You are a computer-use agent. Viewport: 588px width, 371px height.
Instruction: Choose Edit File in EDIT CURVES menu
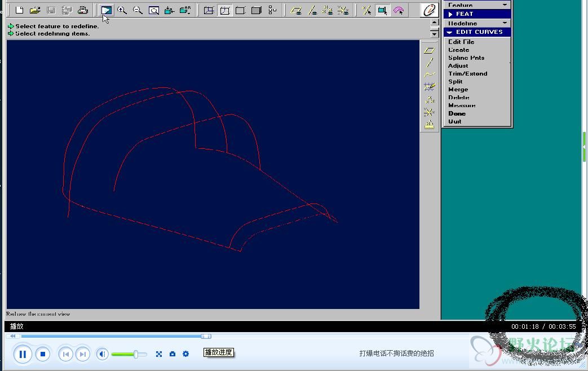click(x=461, y=42)
